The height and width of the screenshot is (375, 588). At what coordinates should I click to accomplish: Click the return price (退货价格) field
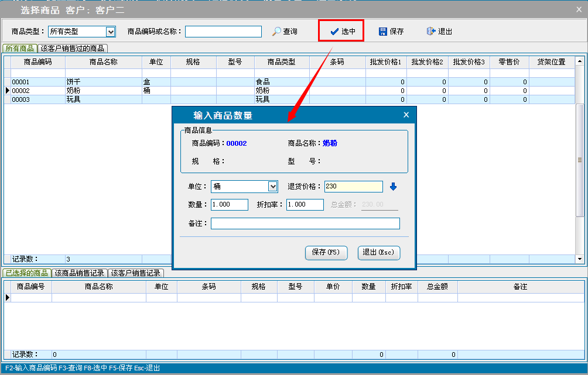pyautogui.click(x=353, y=187)
